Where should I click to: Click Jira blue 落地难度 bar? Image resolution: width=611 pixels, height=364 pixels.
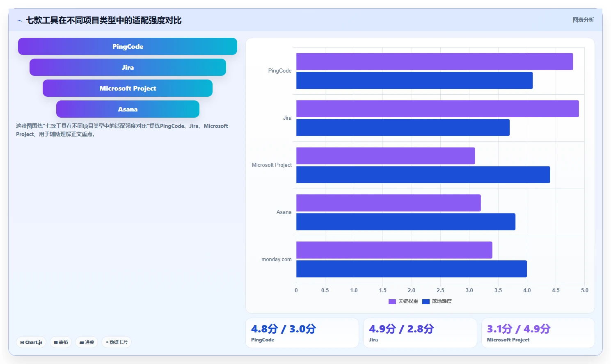click(x=403, y=127)
